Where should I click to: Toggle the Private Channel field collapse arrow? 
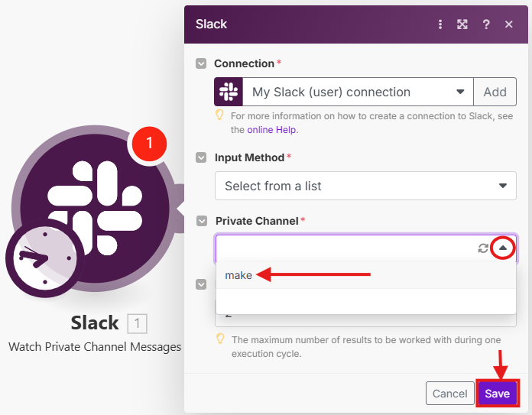tap(201, 221)
